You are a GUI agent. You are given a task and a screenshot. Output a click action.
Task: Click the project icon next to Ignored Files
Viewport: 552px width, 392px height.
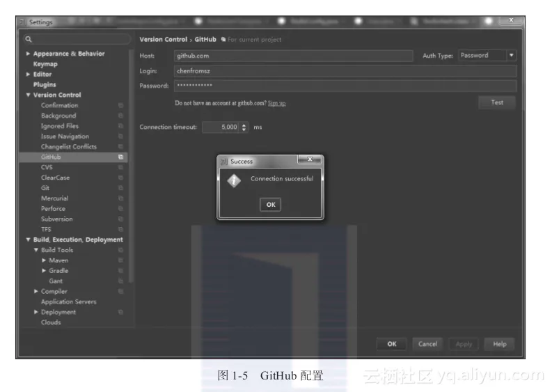click(x=120, y=126)
